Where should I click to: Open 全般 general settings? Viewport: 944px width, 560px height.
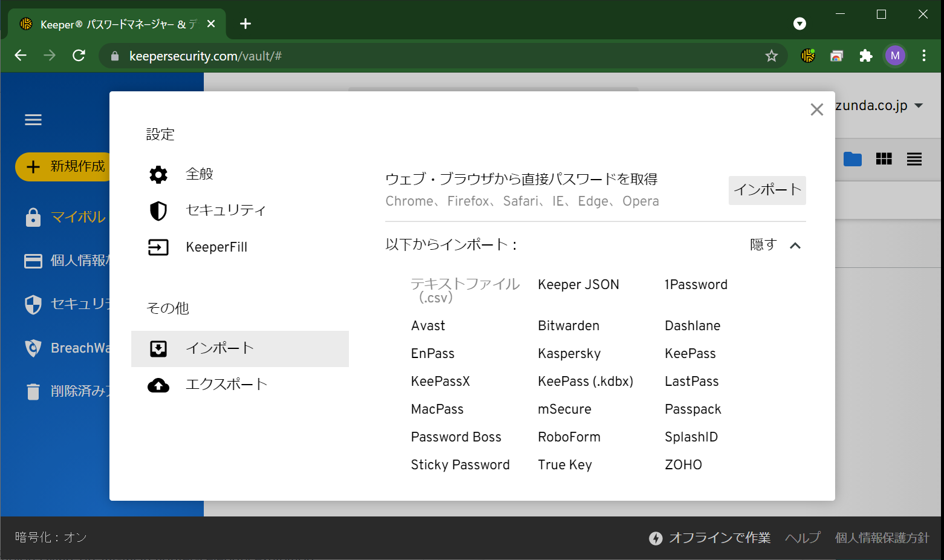coord(199,174)
